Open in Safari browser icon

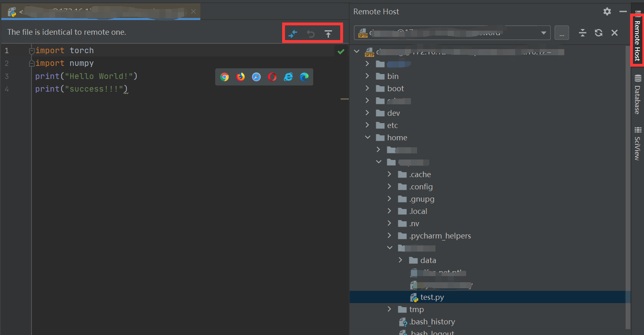256,77
